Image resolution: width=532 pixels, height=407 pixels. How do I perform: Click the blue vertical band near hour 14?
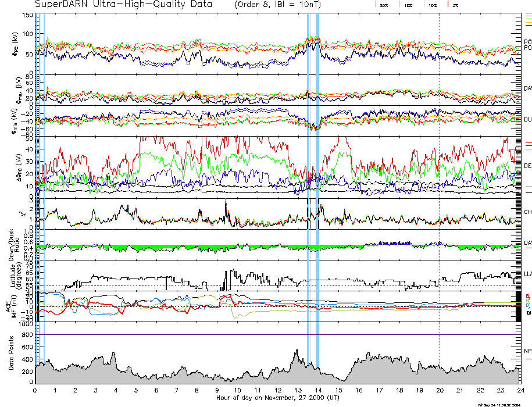tap(317, 174)
